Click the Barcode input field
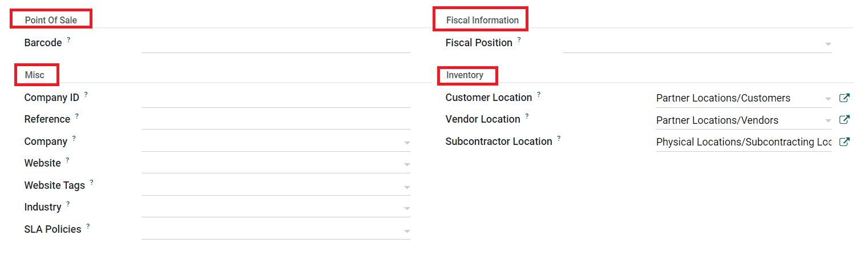 pos(275,44)
